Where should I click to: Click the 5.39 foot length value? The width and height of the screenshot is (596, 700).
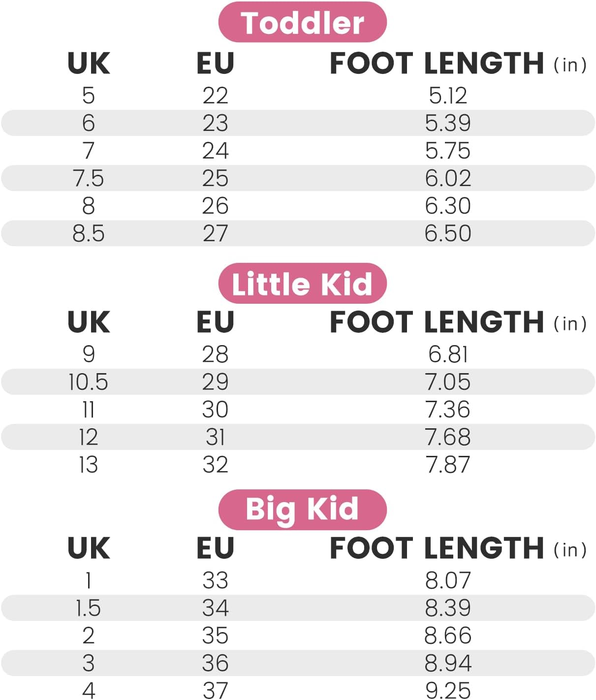[447, 123]
